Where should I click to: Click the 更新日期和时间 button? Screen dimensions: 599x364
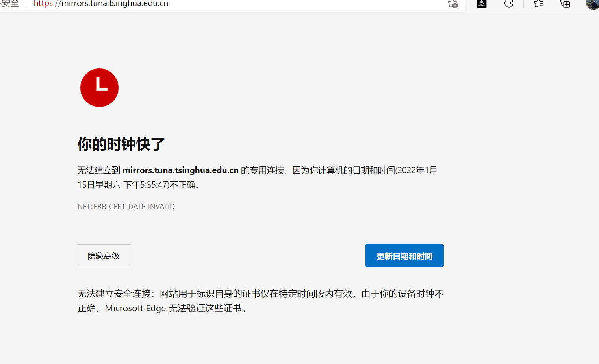pos(404,256)
